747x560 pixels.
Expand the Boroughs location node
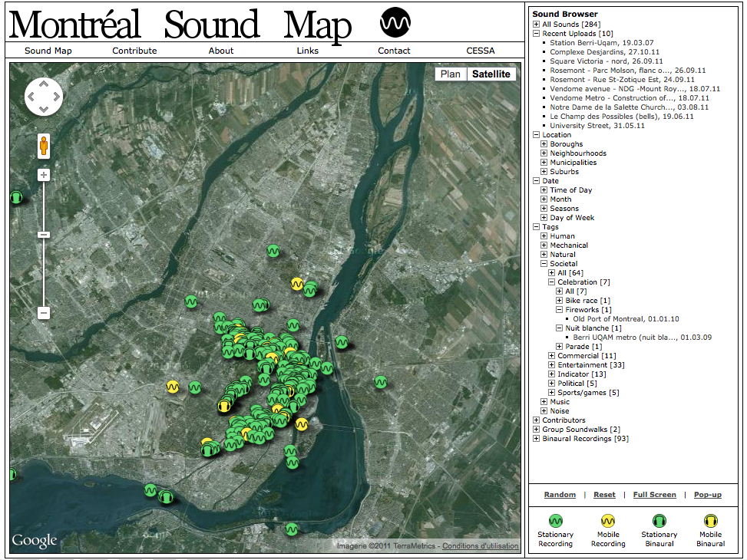[544, 144]
